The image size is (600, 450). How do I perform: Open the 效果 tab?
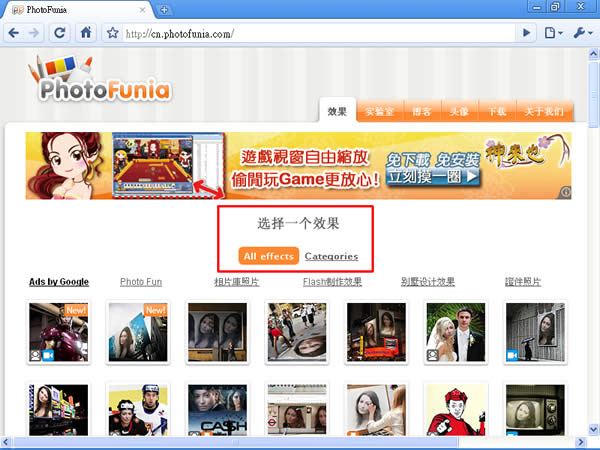tap(337, 111)
